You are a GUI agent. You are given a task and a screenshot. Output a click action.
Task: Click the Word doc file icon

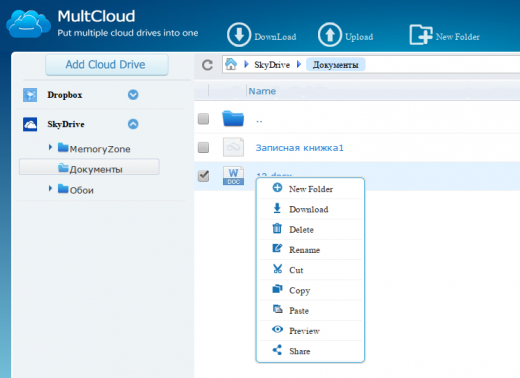tap(233, 176)
